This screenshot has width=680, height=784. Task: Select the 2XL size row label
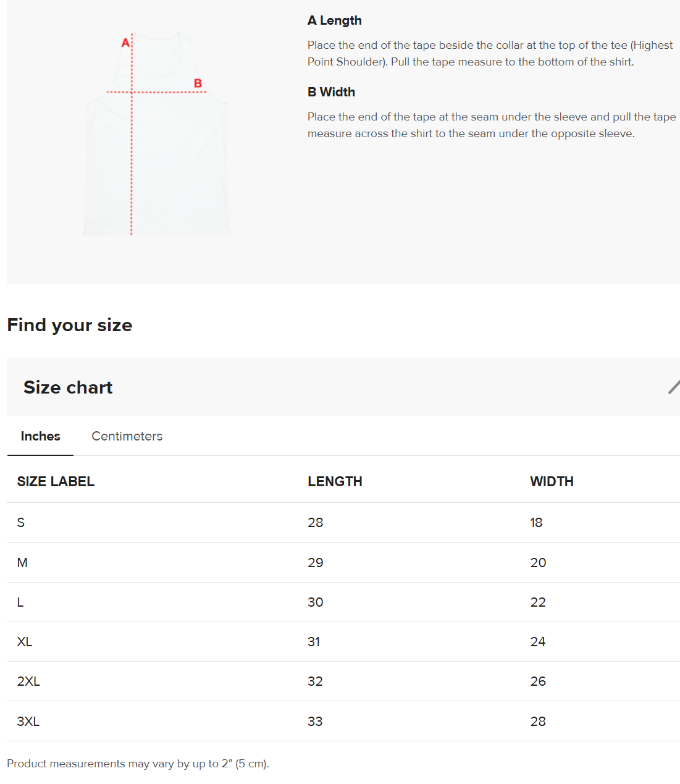point(28,681)
